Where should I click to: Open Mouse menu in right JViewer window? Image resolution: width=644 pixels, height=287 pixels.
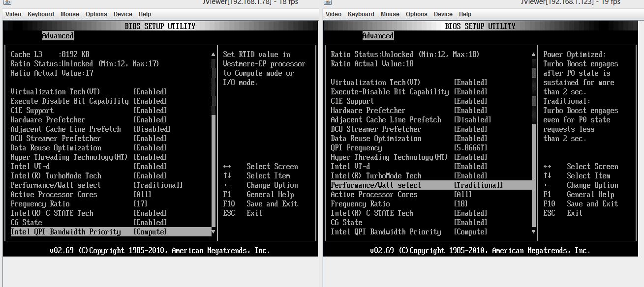390,14
